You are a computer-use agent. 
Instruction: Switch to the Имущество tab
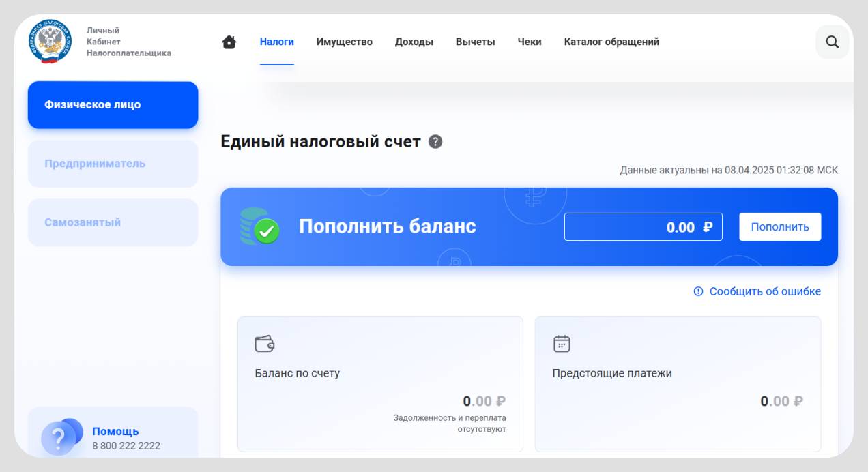pyautogui.click(x=344, y=42)
